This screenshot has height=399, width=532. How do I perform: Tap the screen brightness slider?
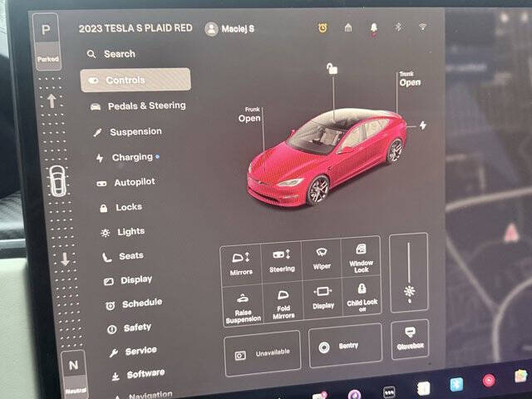[x=409, y=273]
